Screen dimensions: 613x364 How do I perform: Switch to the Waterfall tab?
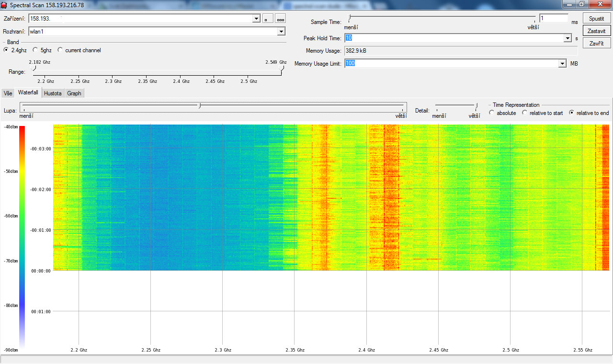point(28,92)
